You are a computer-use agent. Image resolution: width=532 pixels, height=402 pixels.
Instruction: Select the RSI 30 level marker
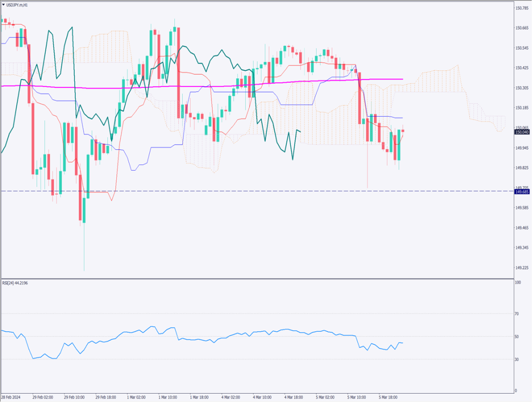coord(517,359)
